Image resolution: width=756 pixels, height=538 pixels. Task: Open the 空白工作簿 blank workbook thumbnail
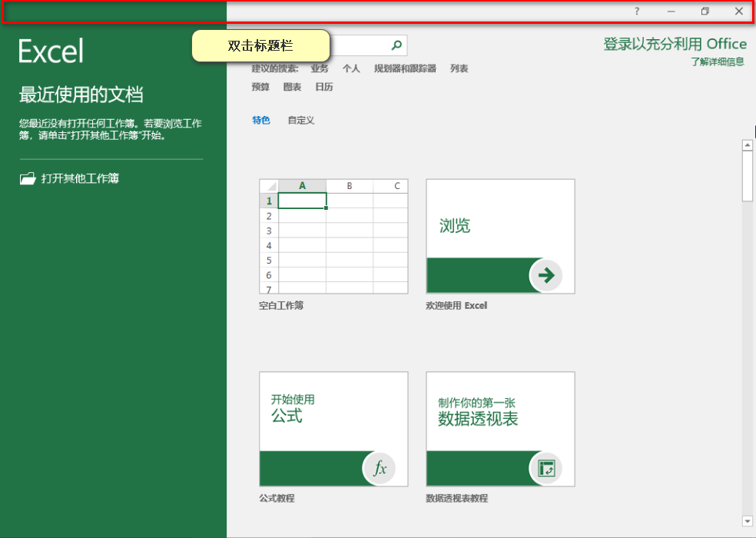(333, 237)
